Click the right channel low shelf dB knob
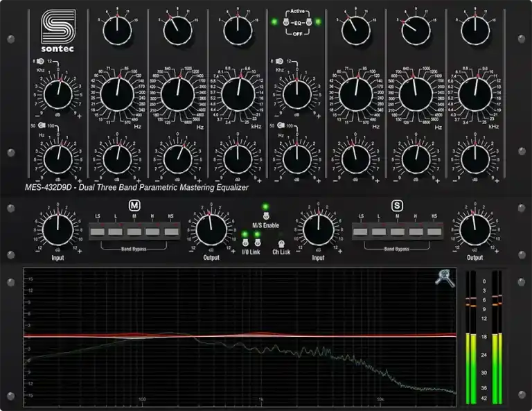The height and width of the screenshot is (411, 532). point(297,159)
